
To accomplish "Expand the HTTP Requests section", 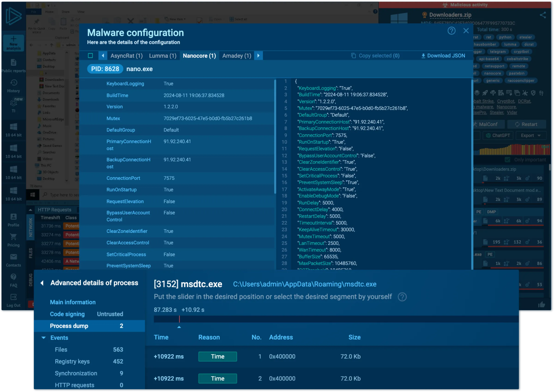I will [x=31, y=209].
